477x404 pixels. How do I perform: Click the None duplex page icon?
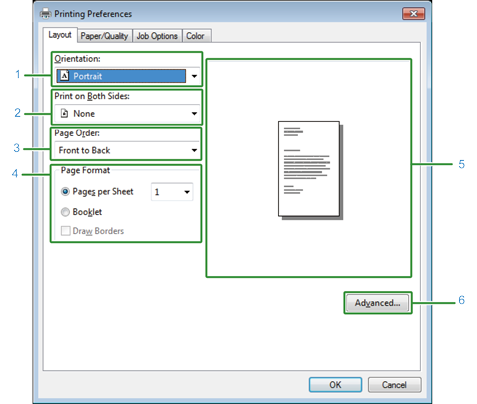pos(65,113)
